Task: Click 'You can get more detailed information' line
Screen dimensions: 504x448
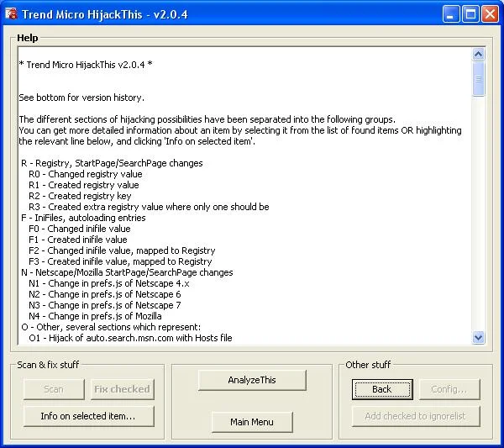Action: point(240,130)
